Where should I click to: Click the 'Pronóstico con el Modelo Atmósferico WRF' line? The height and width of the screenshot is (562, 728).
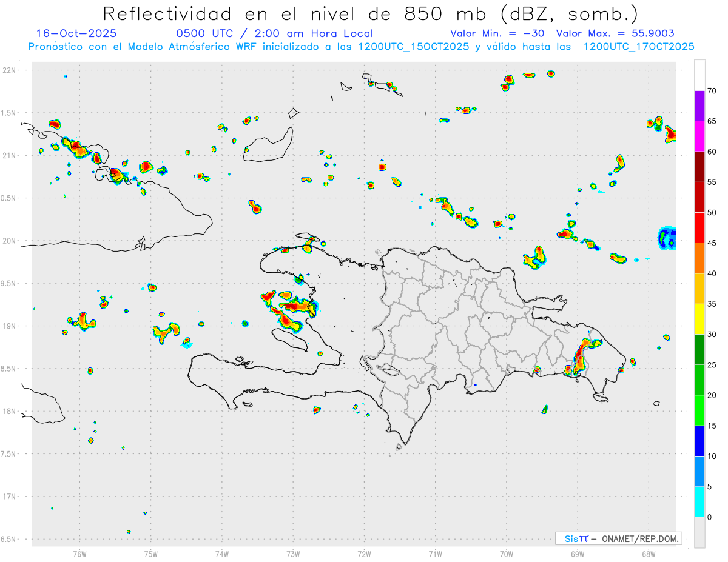[x=361, y=46]
